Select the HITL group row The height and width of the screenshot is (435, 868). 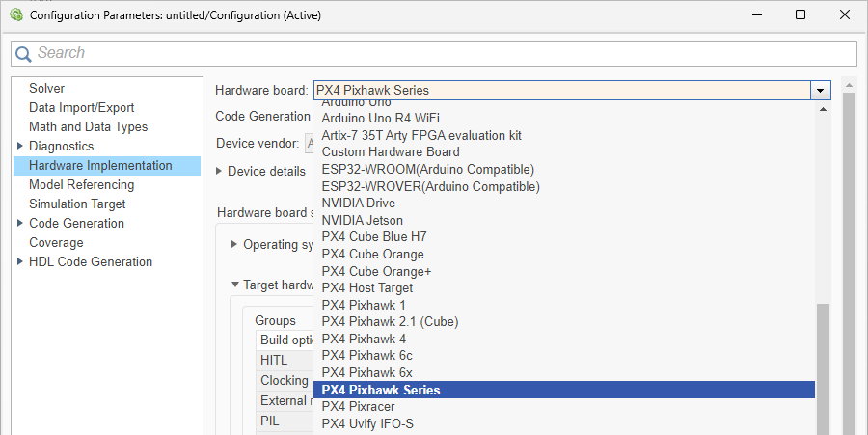(274, 360)
